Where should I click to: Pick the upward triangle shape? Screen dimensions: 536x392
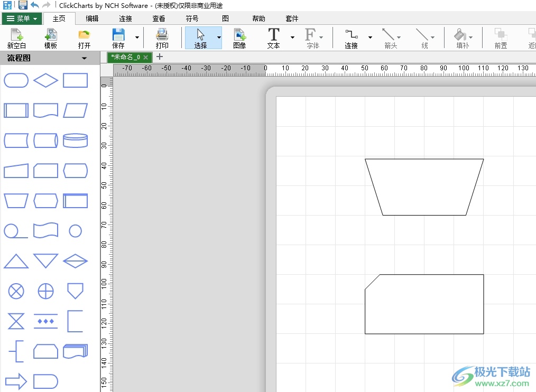[x=16, y=261]
